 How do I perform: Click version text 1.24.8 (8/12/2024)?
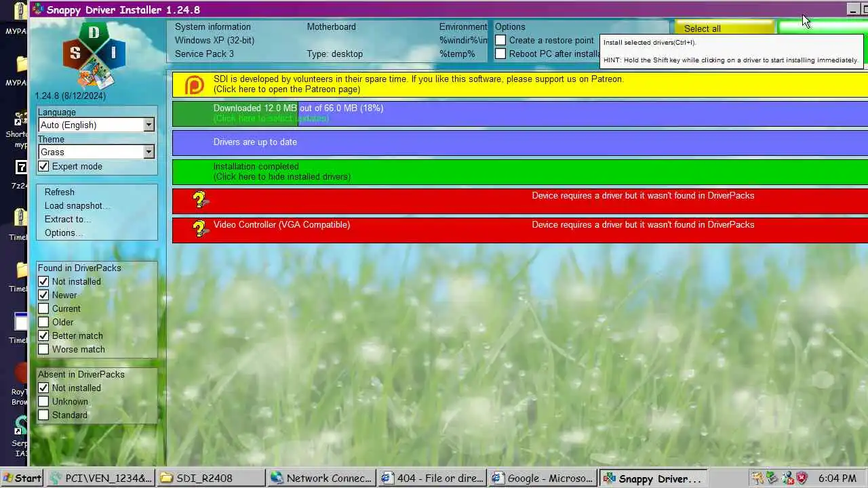coord(71,96)
